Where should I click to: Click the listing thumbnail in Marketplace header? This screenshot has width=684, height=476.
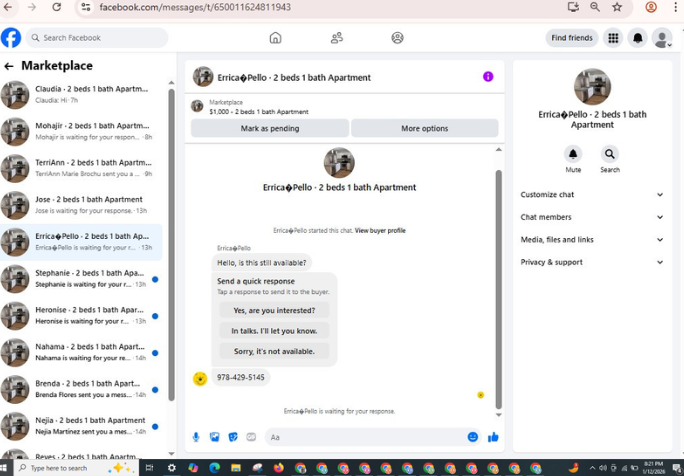coord(197,106)
